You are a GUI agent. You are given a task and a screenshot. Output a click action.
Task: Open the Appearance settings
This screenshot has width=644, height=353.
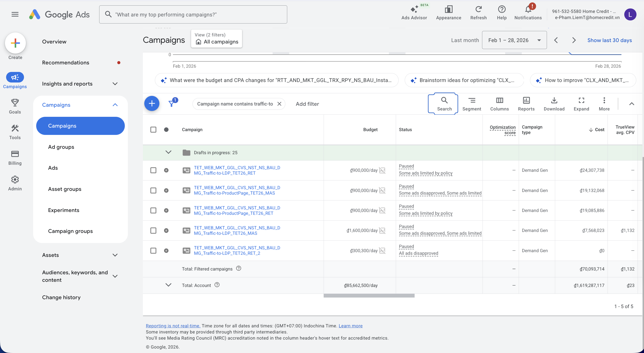click(x=448, y=13)
